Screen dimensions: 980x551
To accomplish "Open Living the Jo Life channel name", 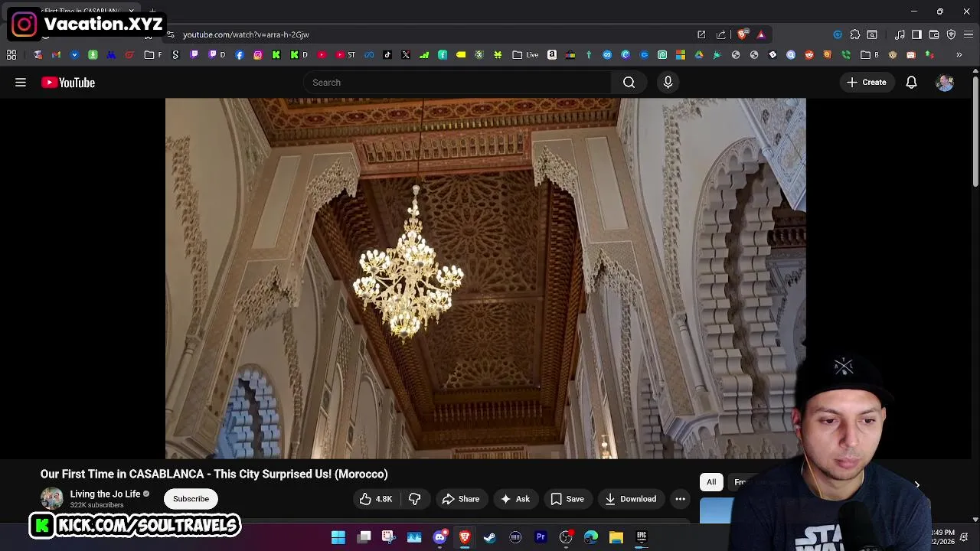I will (x=105, y=494).
